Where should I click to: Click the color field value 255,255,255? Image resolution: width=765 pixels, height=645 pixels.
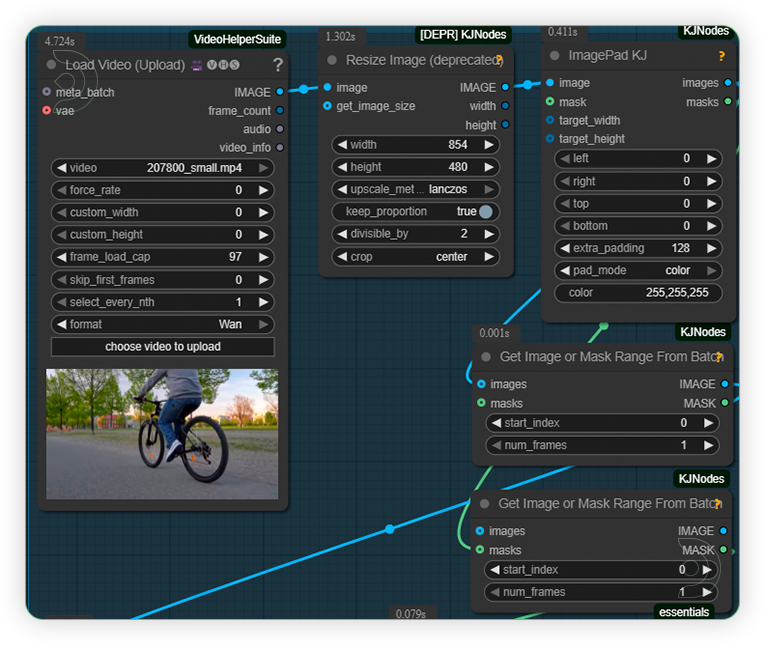(677, 293)
